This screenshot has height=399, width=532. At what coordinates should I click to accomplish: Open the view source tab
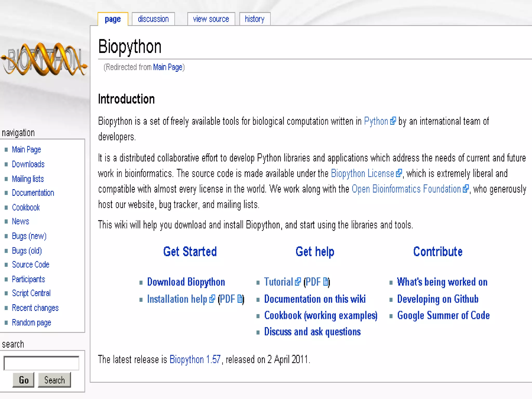coord(211,19)
